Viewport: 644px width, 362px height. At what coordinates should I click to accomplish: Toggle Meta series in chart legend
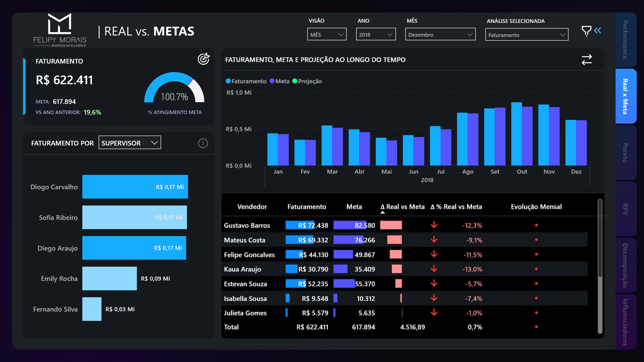click(279, 81)
